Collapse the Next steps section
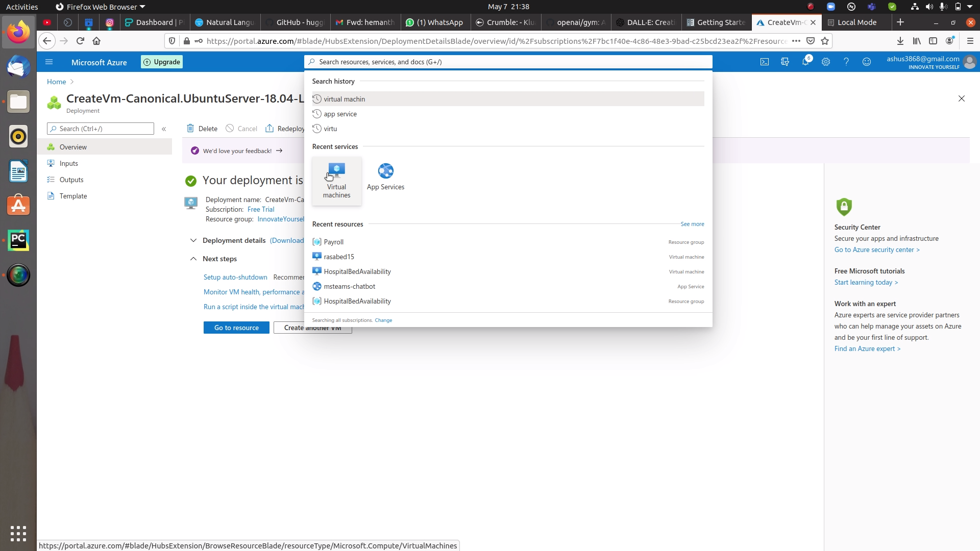Image resolution: width=980 pixels, height=551 pixels. 193,259
